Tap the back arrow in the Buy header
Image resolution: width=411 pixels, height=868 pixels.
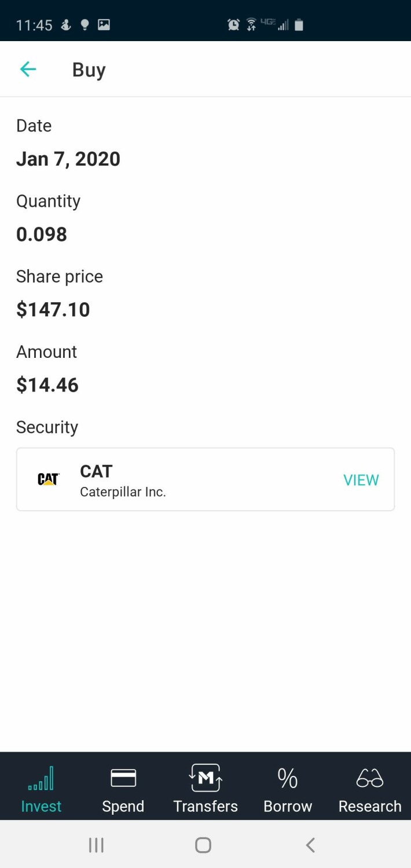(28, 69)
